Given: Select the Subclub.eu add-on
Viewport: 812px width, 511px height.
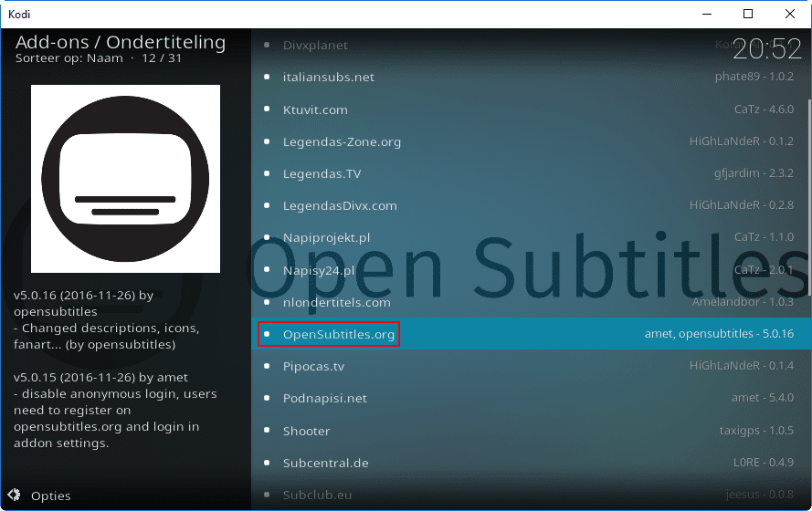Looking at the screenshot, I should (531, 495).
